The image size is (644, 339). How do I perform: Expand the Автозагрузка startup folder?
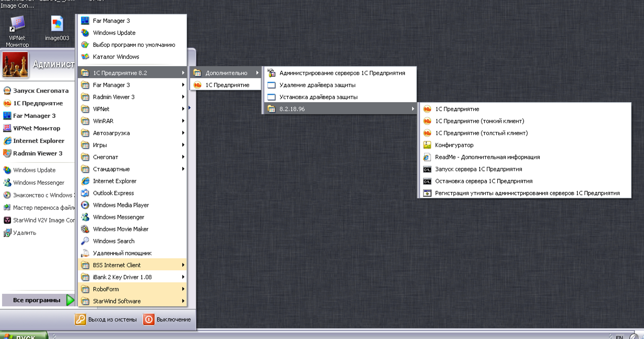(132, 133)
